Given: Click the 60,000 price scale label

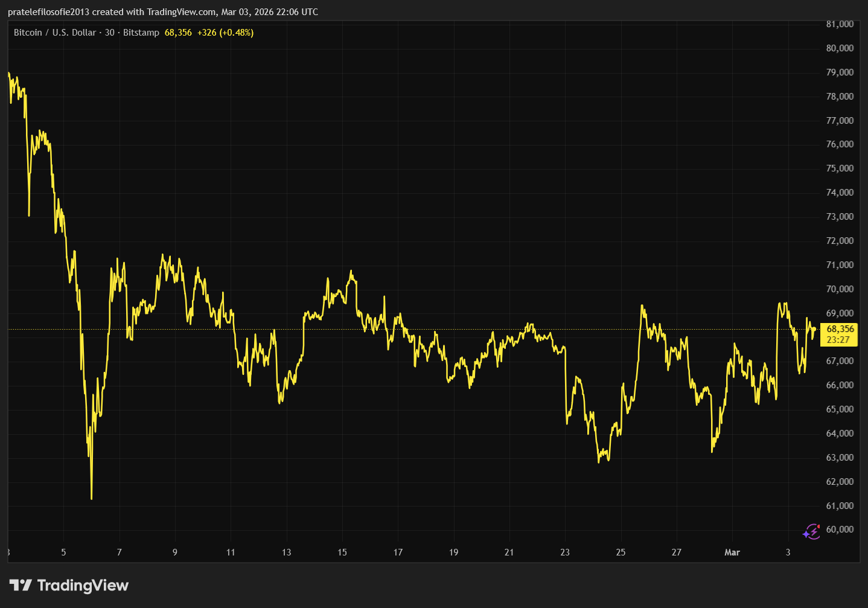Looking at the screenshot, I should click(x=840, y=530).
